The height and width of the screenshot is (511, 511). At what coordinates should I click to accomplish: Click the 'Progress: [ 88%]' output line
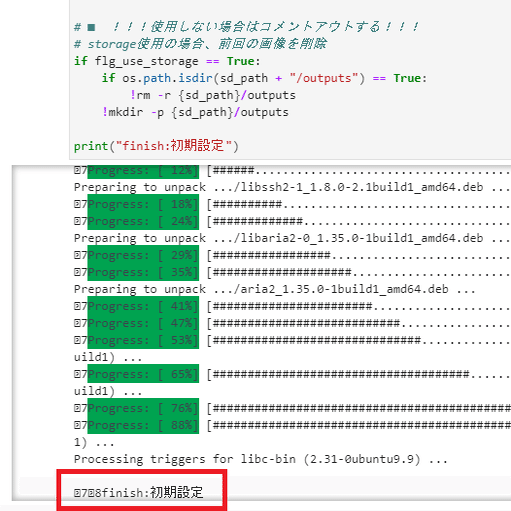point(292,425)
